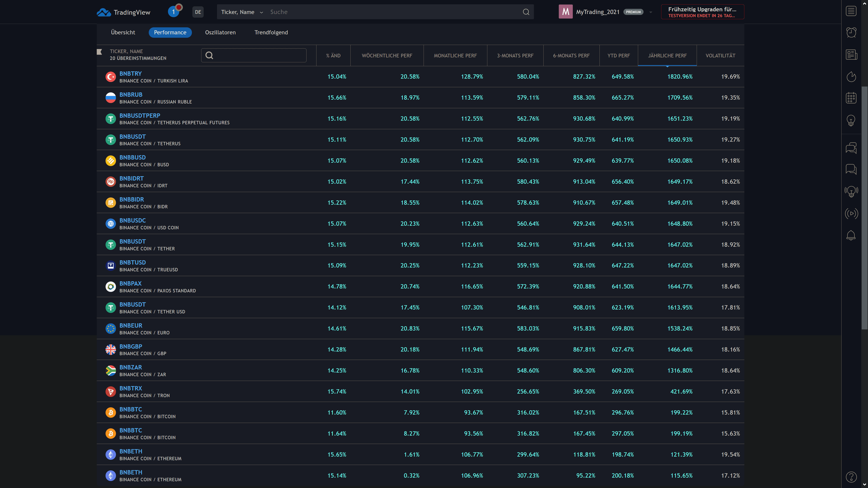This screenshot has height=488, width=868.
Task: Open the economic calendar icon
Action: click(x=851, y=98)
